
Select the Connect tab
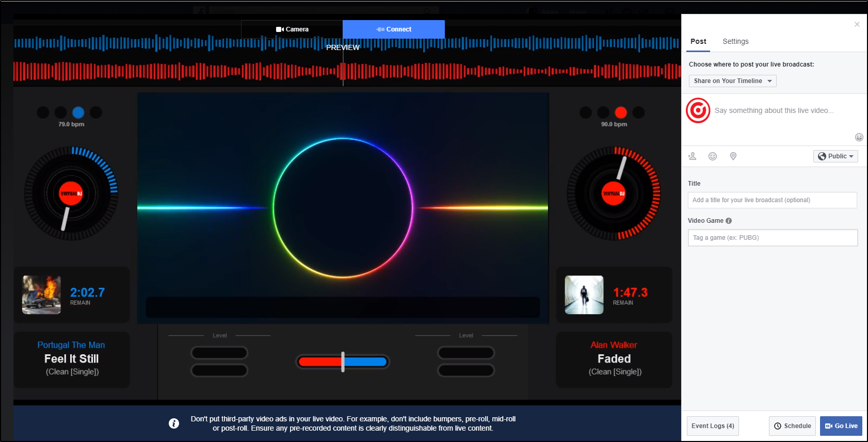tap(394, 29)
